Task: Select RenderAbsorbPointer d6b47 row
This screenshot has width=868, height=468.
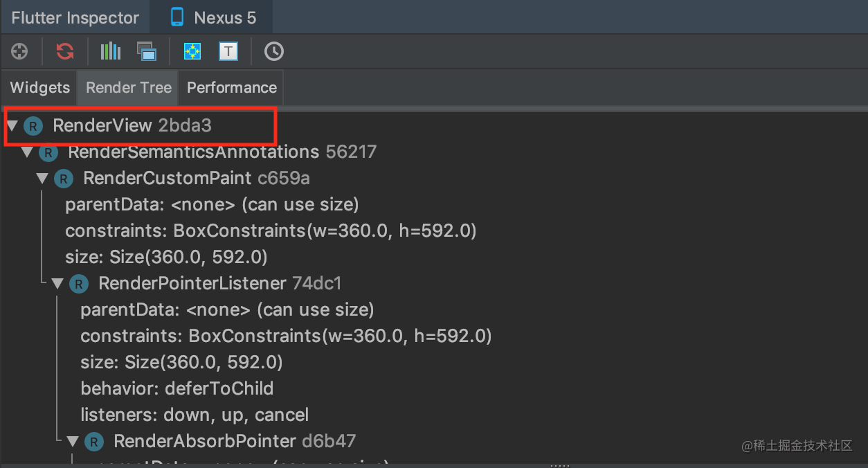Action: pos(235,441)
